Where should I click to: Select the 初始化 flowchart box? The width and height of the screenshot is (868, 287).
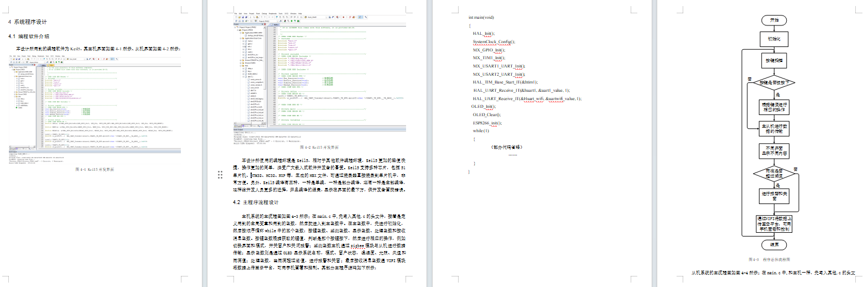coord(774,39)
